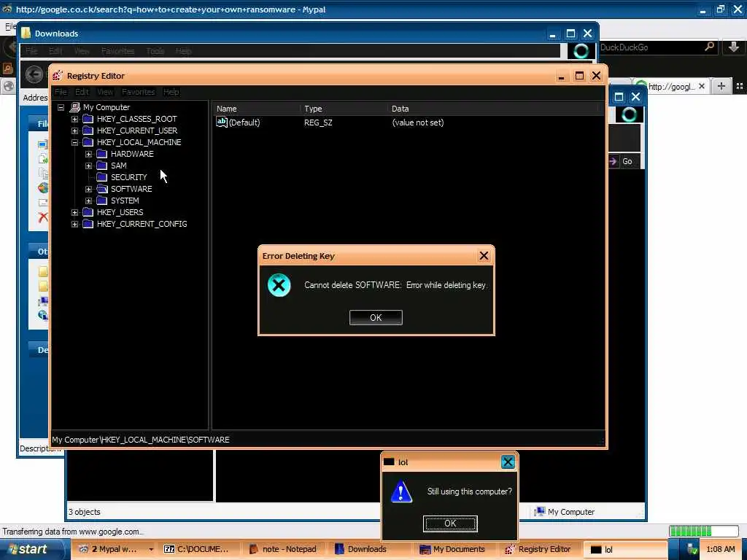Collapse the My Computer registry root
747x560 pixels.
point(61,108)
